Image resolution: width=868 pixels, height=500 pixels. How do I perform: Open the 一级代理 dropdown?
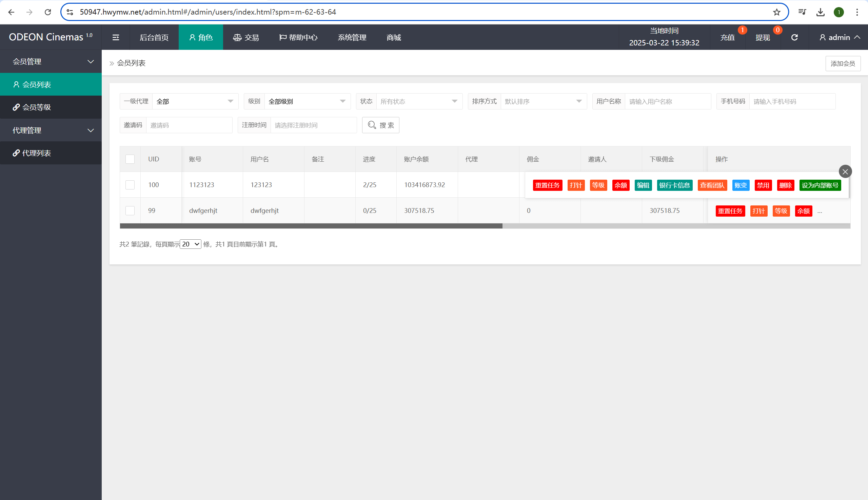(x=195, y=101)
